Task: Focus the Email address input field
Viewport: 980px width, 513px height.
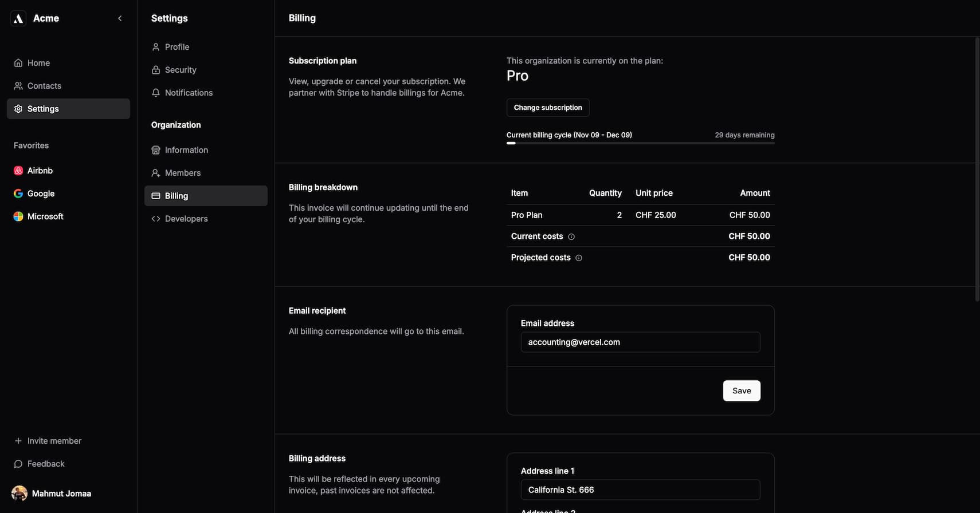Action: (640, 342)
